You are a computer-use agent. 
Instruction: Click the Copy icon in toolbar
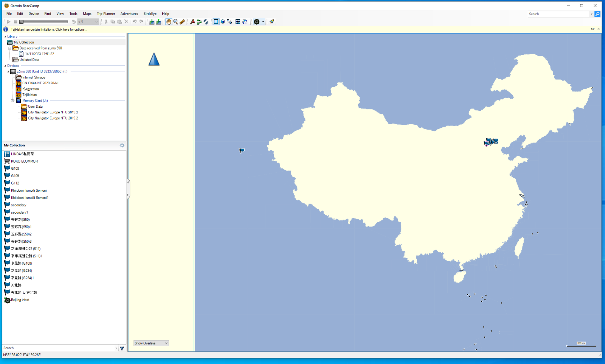(x=113, y=22)
